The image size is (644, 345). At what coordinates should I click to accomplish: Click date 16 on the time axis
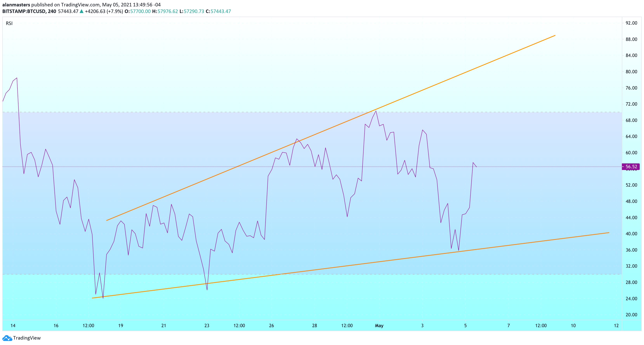56,326
